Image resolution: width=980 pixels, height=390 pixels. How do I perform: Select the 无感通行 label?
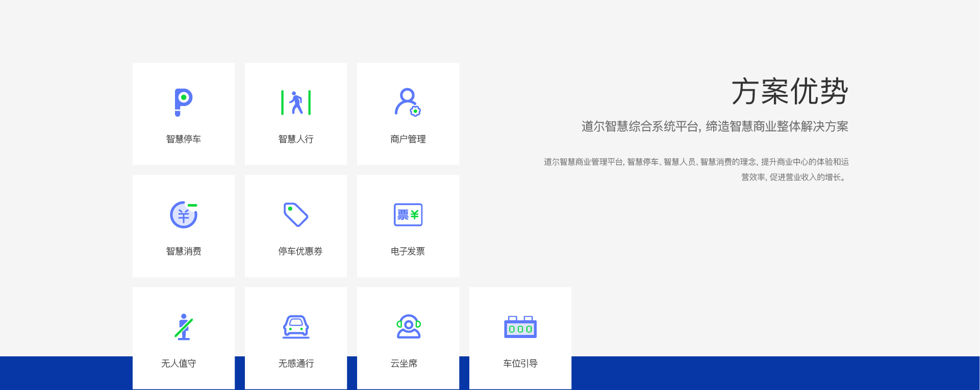coord(296,363)
